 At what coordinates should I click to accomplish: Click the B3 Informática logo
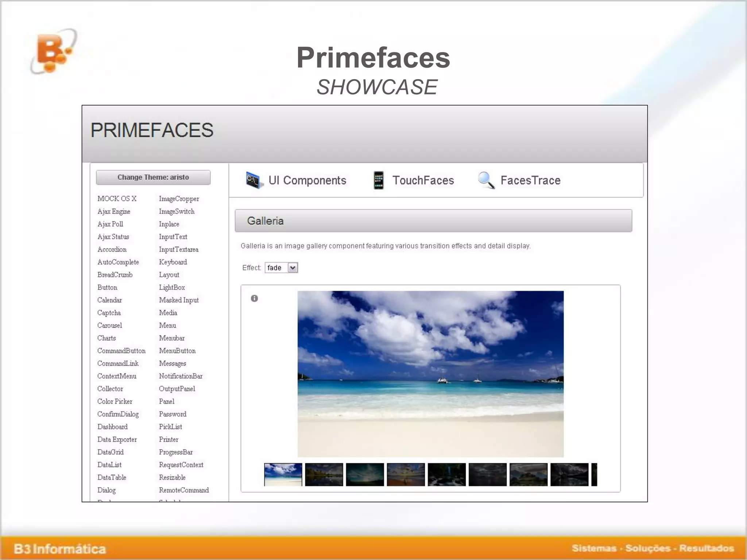pyautogui.click(x=54, y=51)
